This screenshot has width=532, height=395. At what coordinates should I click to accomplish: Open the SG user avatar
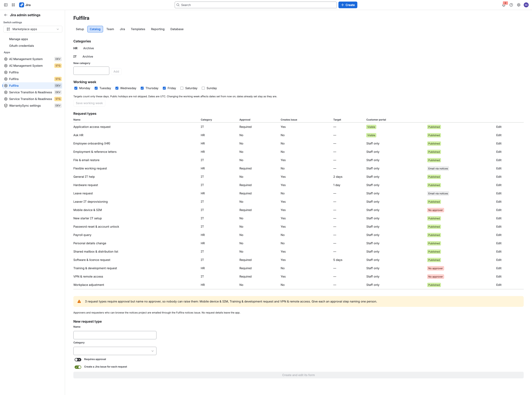526,5
